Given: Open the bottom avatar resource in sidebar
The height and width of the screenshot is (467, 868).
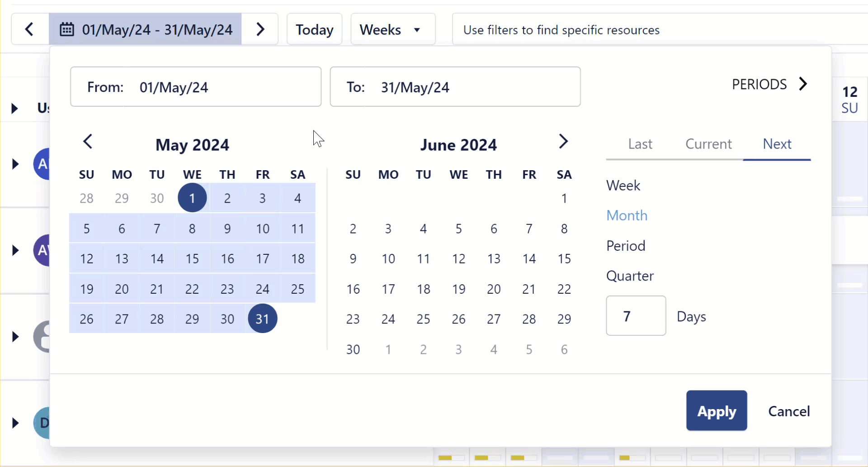Looking at the screenshot, I should point(43,423).
